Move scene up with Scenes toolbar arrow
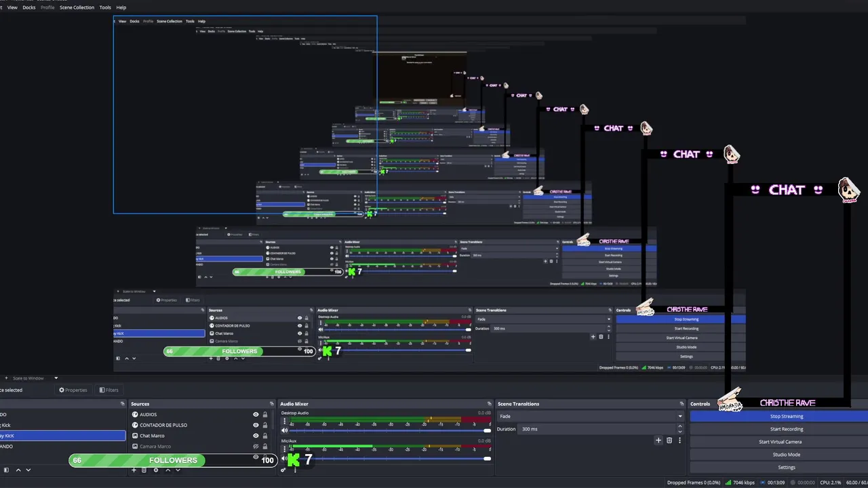 pyautogui.click(x=18, y=470)
